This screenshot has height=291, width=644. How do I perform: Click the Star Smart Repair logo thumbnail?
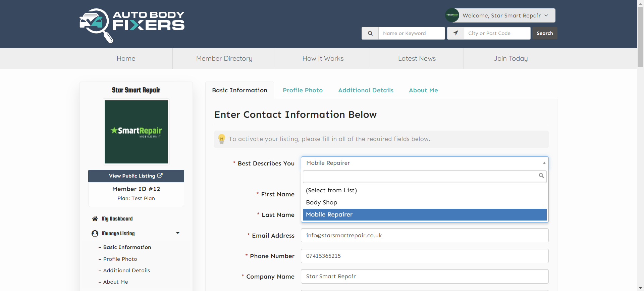tap(136, 132)
